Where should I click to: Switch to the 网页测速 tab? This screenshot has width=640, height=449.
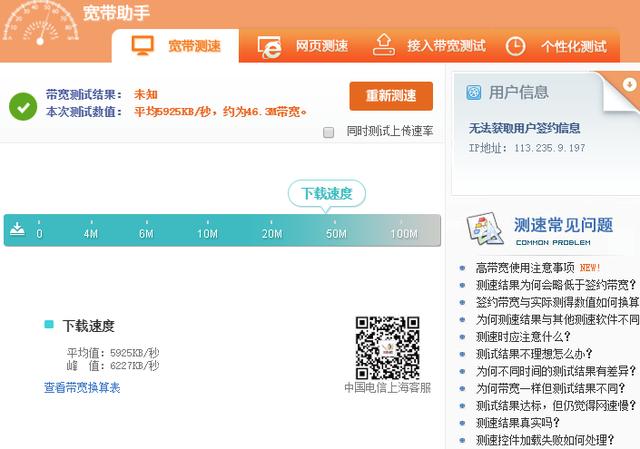pyautogui.click(x=302, y=46)
